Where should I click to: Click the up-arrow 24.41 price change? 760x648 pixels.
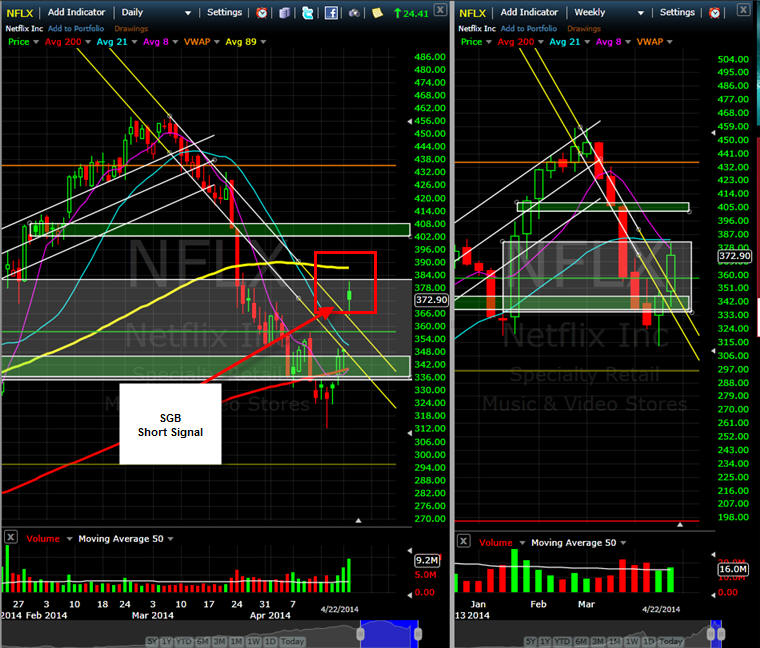pos(411,14)
